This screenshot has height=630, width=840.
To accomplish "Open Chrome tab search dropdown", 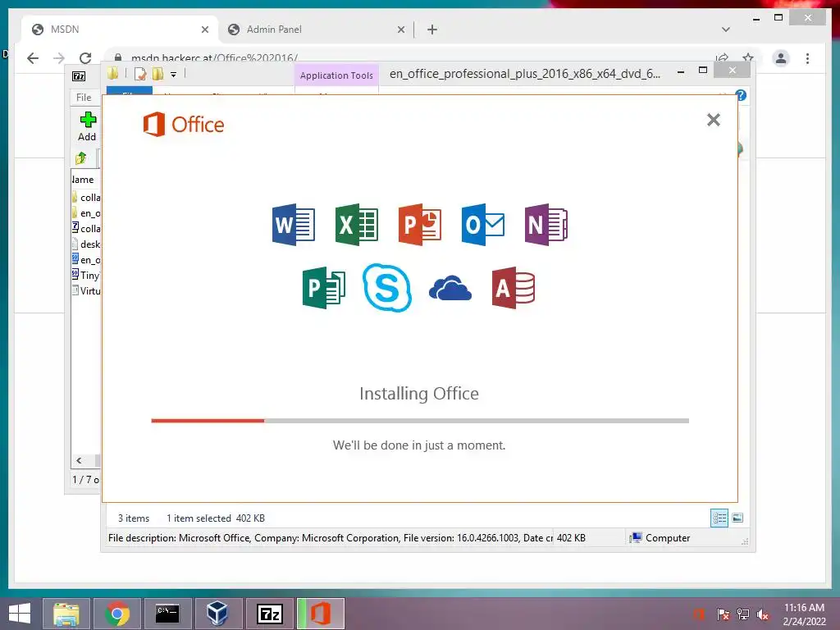I will tap(726, 30).
